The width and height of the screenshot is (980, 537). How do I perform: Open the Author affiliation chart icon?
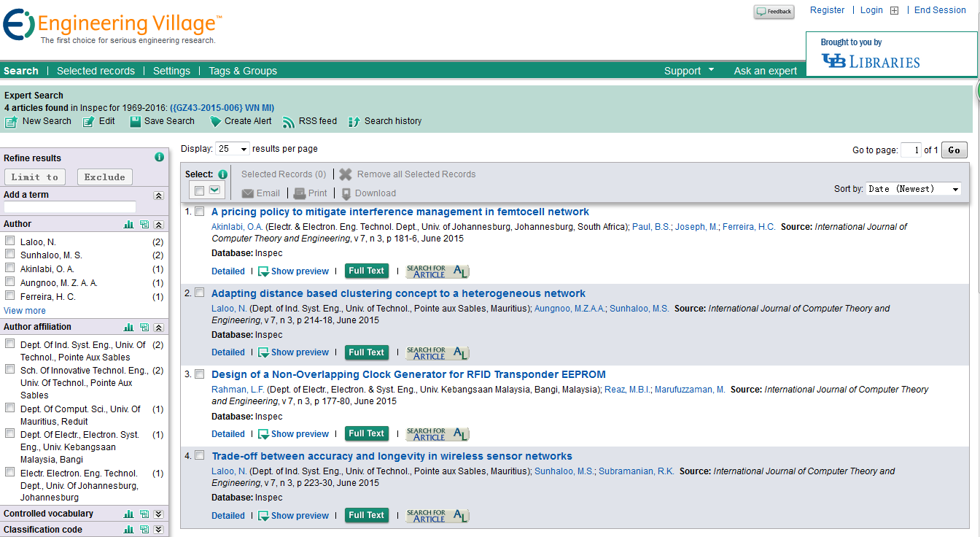128,328
